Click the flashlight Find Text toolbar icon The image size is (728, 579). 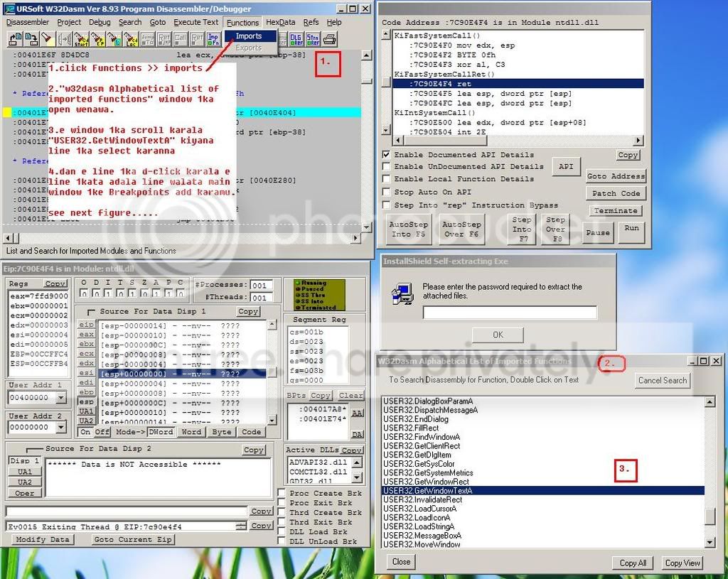pos(48,39)
